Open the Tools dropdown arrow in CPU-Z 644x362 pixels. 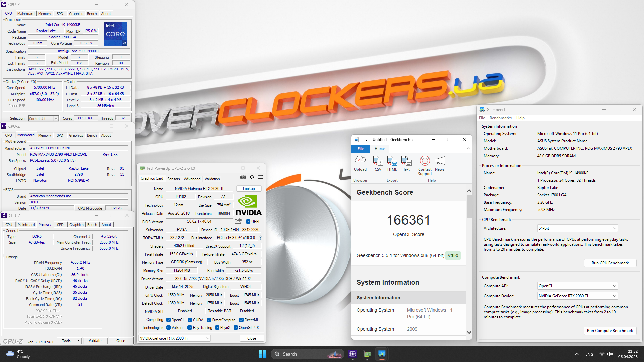coord(78,341)
